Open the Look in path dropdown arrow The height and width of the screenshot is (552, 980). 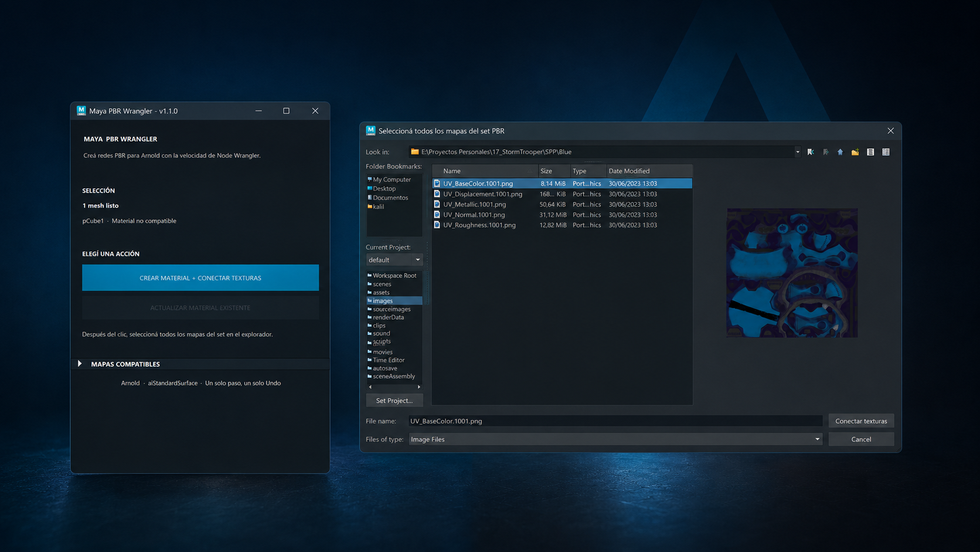[x=797, y=152]
